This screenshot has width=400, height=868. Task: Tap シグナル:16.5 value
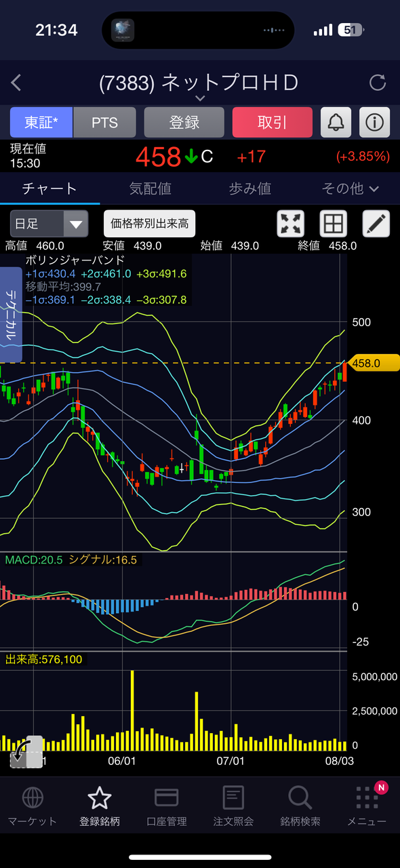(x=103, y=559)
